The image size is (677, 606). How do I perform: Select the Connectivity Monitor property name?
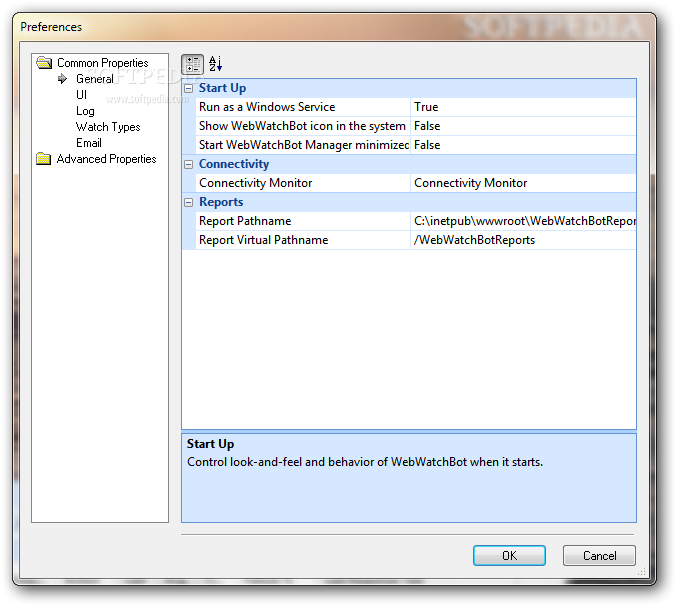303,183
